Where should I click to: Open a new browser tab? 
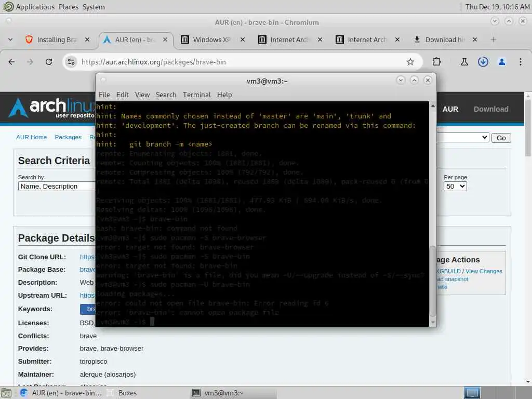click(x=494, y=39)
